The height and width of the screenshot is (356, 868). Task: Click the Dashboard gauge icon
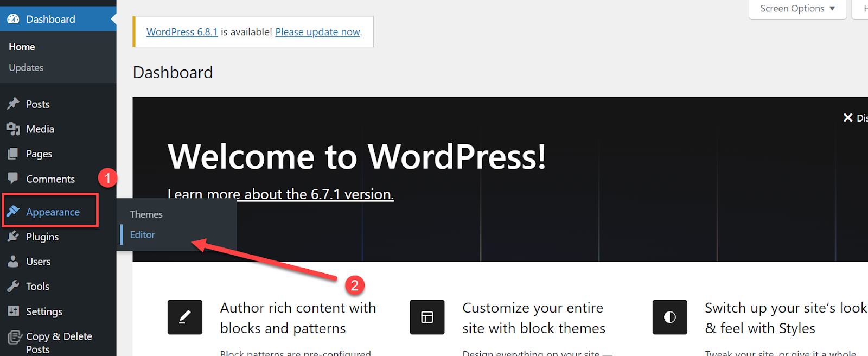pos(13,19)
